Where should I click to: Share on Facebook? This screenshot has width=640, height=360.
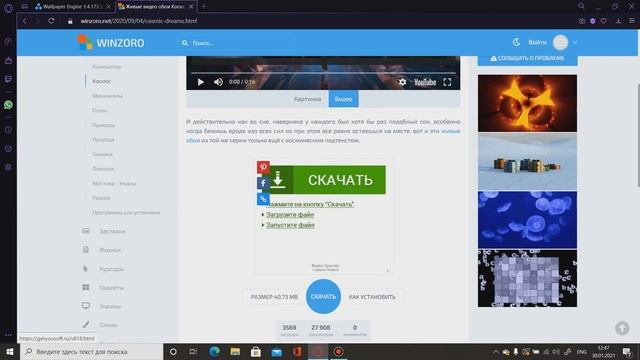263,183
